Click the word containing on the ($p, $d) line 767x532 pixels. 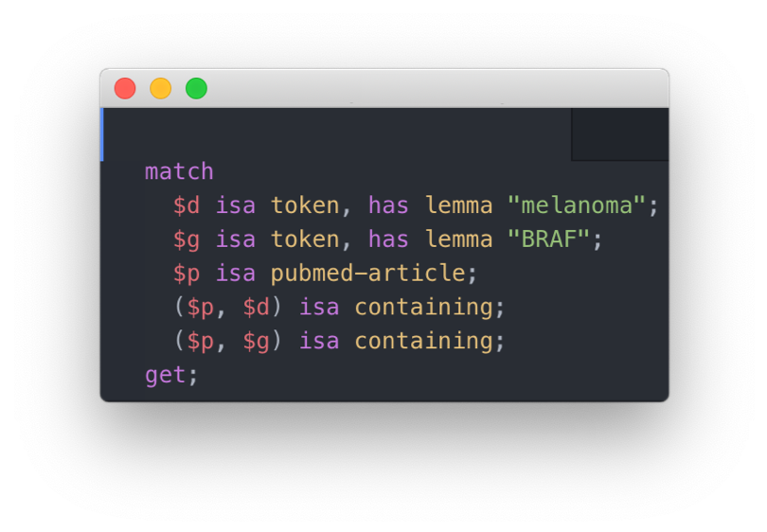(424, 308)
